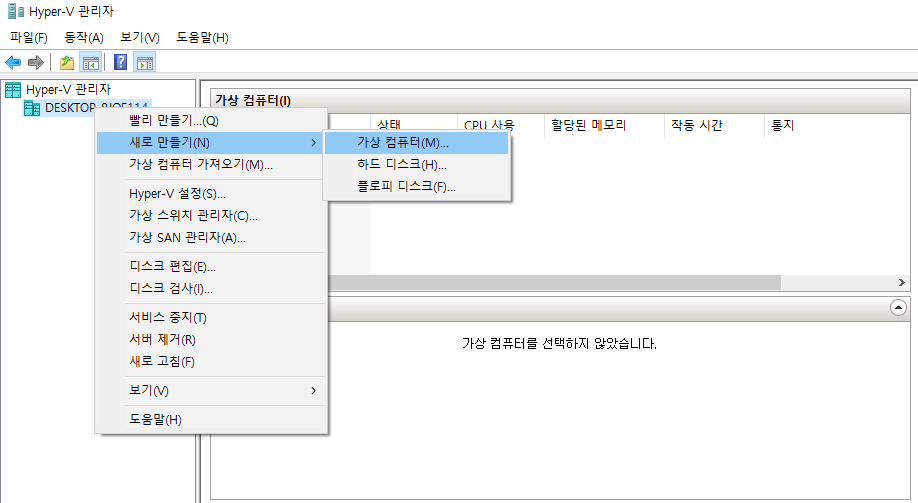918x503 pixels.
Task: Sort by 상태 column header
Action: [x=413, y=125]
